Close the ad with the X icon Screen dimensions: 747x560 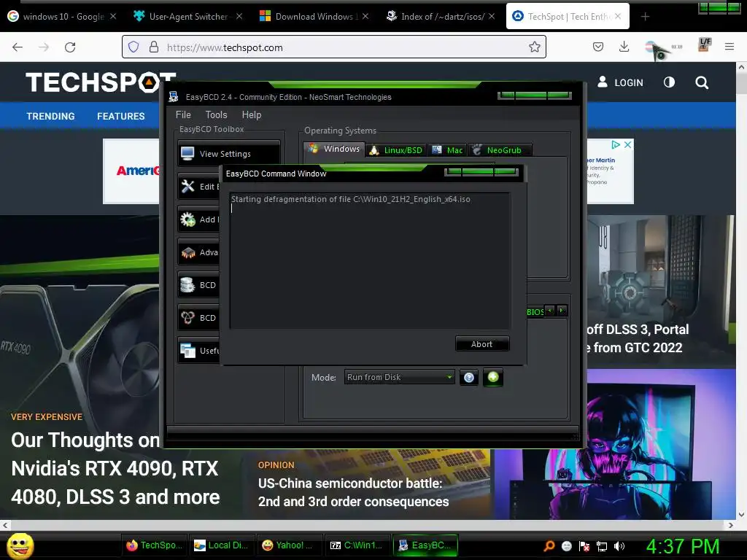628,145
